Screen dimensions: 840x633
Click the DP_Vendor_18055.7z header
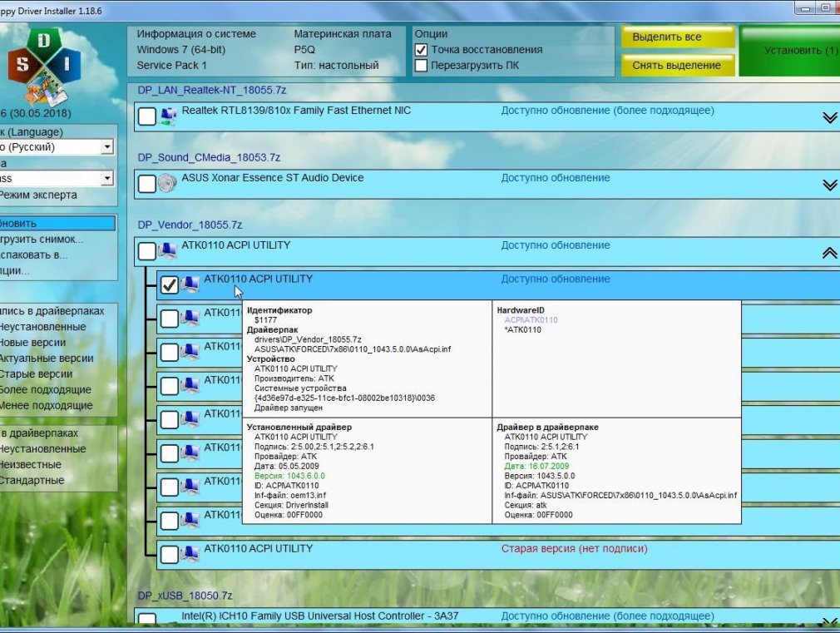[190, 225]
